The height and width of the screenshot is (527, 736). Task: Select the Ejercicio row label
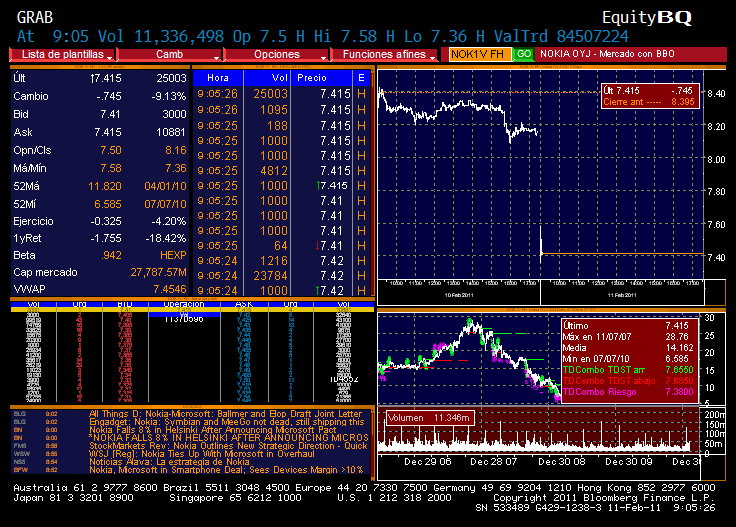(x=33, y=221)
